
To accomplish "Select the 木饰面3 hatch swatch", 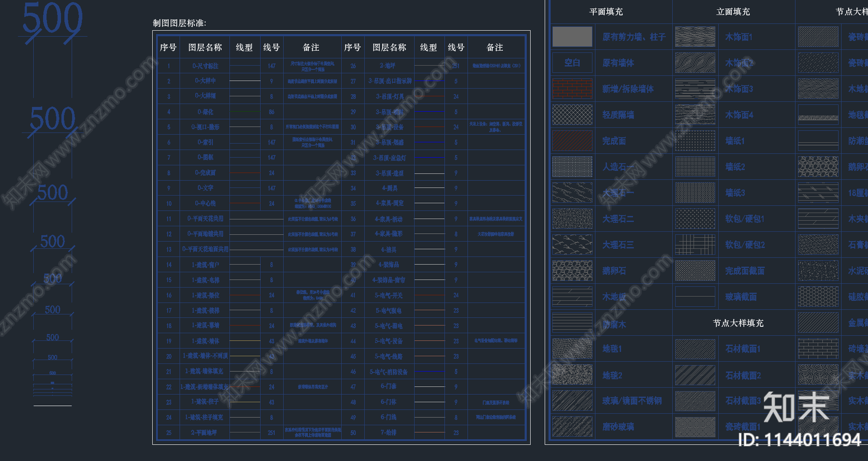I will click(695, 89).
